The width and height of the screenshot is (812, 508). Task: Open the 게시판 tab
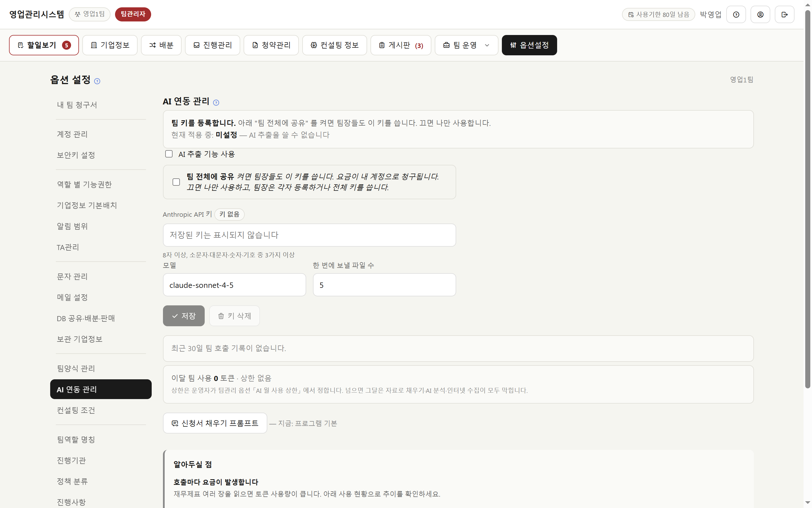point(401,45)
